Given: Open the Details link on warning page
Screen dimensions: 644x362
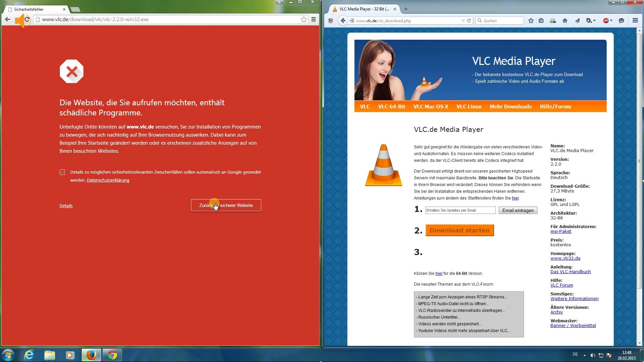Looking at the screenshot, I should click(x=66, y=206).
